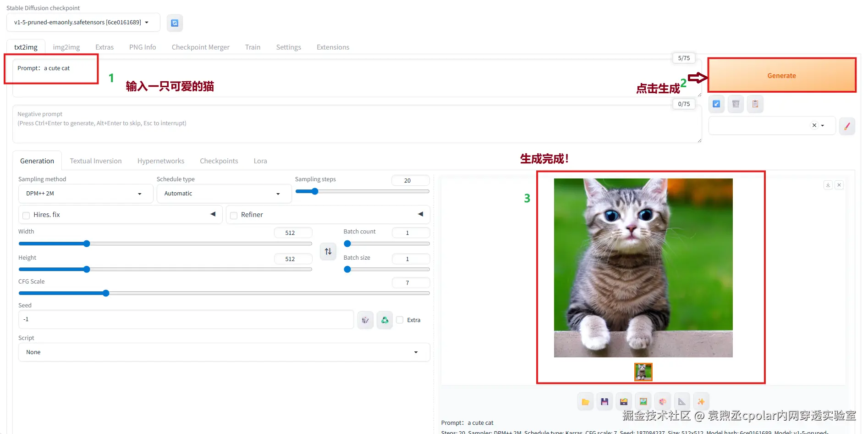Open the Lora tab
This screenshot has height=434, width=868.
pos(260,161)
